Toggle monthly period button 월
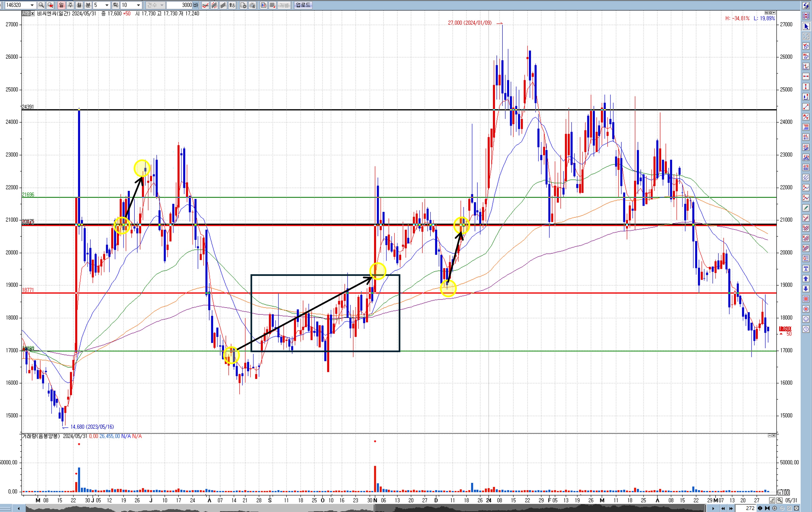 pyautogui.click(x=79, y=5)
